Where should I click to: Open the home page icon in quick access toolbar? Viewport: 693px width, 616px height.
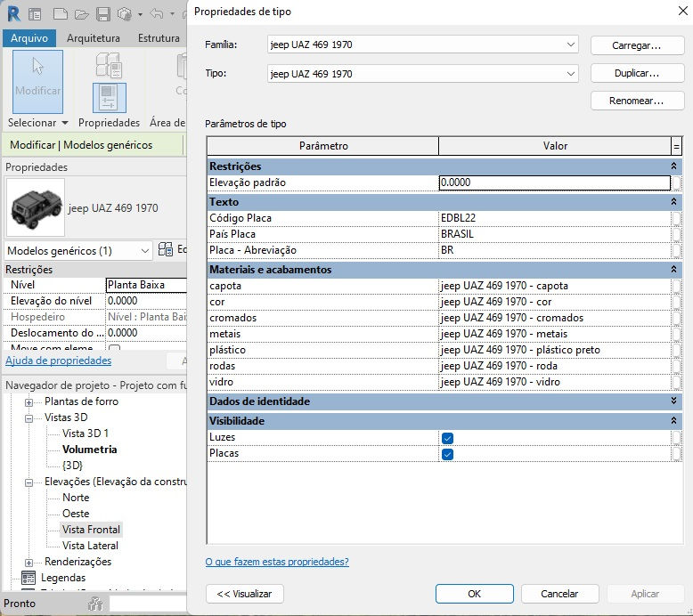click(35, 14)
